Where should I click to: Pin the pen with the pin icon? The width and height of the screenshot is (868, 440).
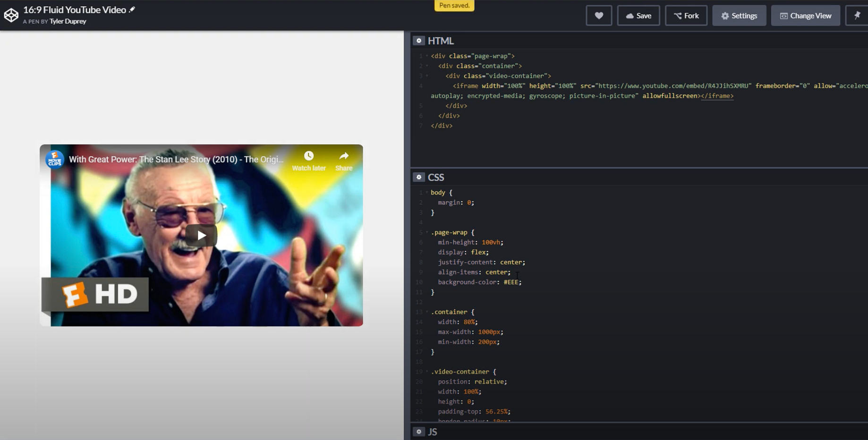click(857, 16)
